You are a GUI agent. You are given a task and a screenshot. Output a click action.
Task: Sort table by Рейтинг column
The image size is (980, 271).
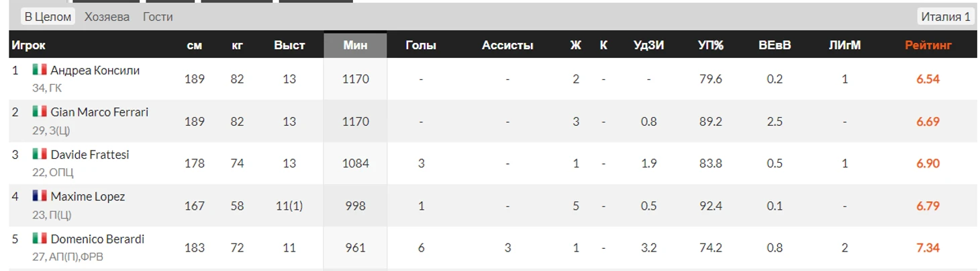tap(928, 46)
